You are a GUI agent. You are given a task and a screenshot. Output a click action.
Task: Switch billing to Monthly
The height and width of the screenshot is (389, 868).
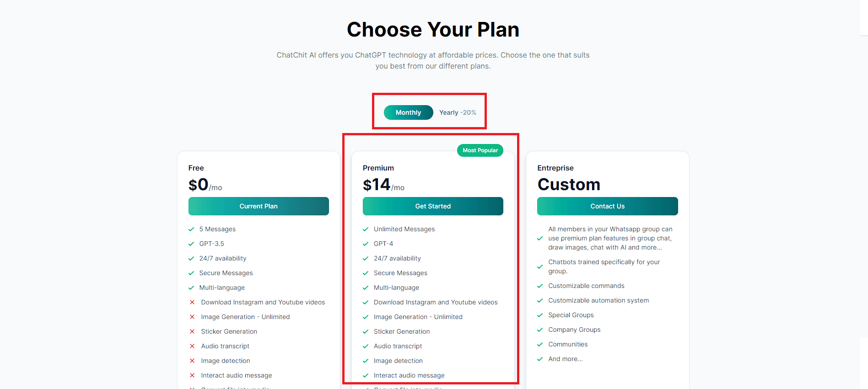408,112
